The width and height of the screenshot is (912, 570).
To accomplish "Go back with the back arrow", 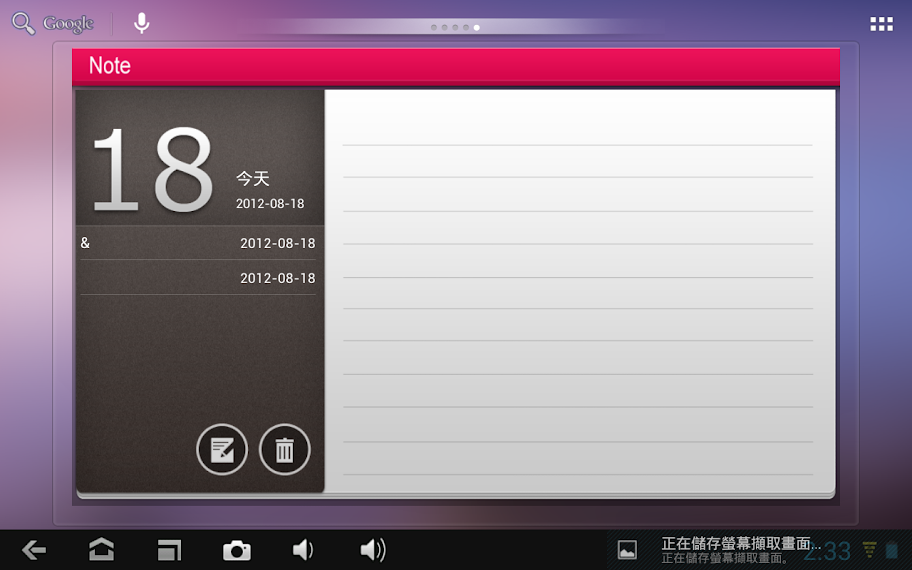I will (x=34, y=550).
